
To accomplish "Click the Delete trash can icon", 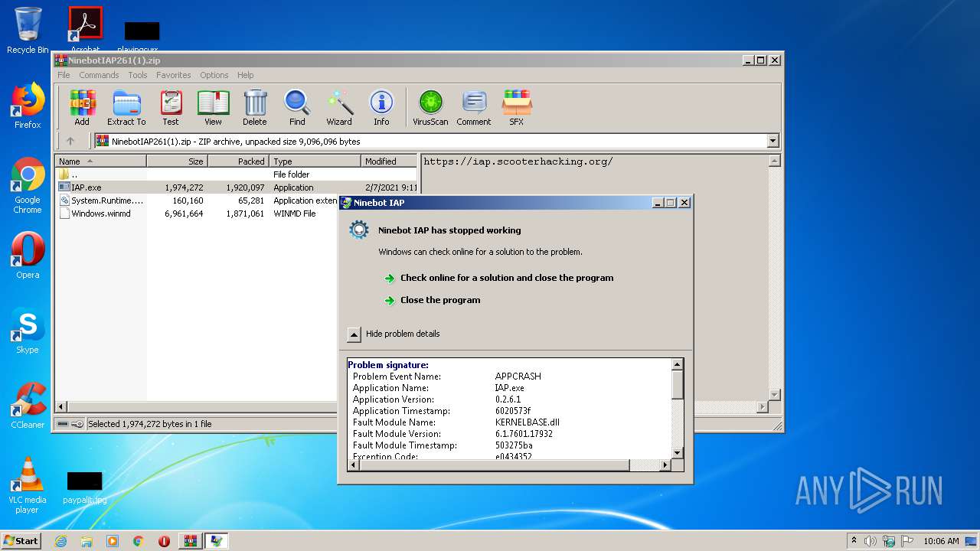I will (x=255, y=108).
